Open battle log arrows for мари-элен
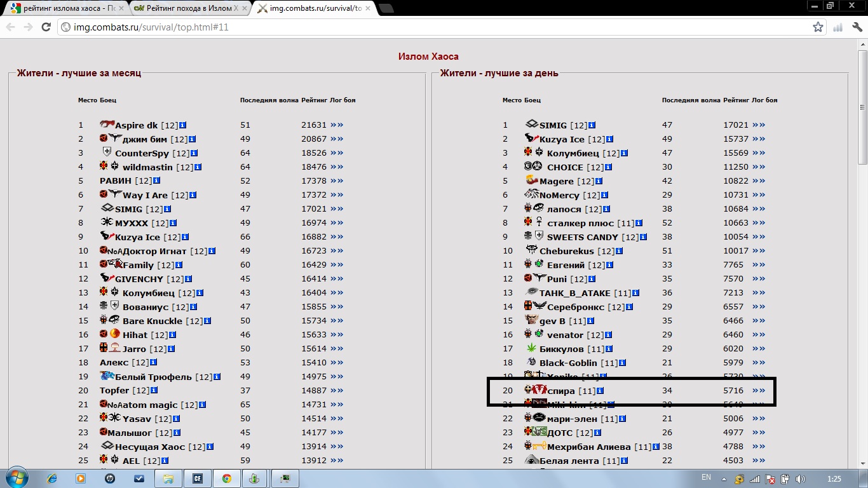868x488 pixels. coord(759,419)
